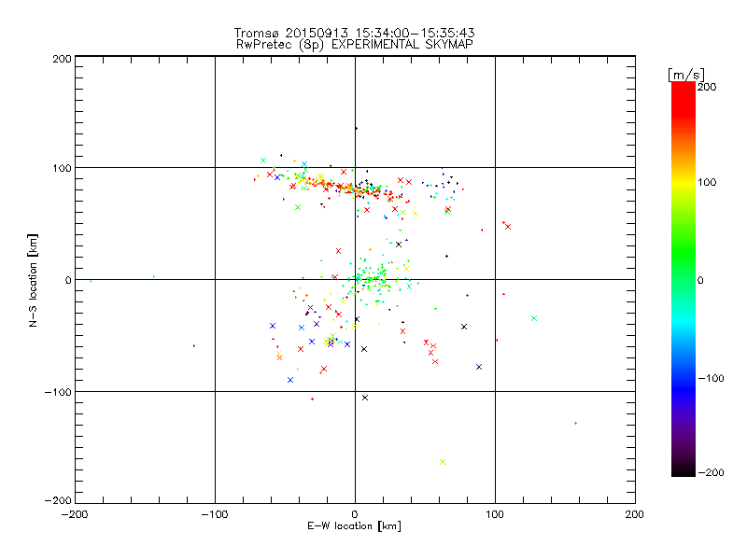Click the cyan dot at the far left edge
Image resolution: width=747 pixels, height=560 pixels.
pyautogui.click(x=91, y=282)
